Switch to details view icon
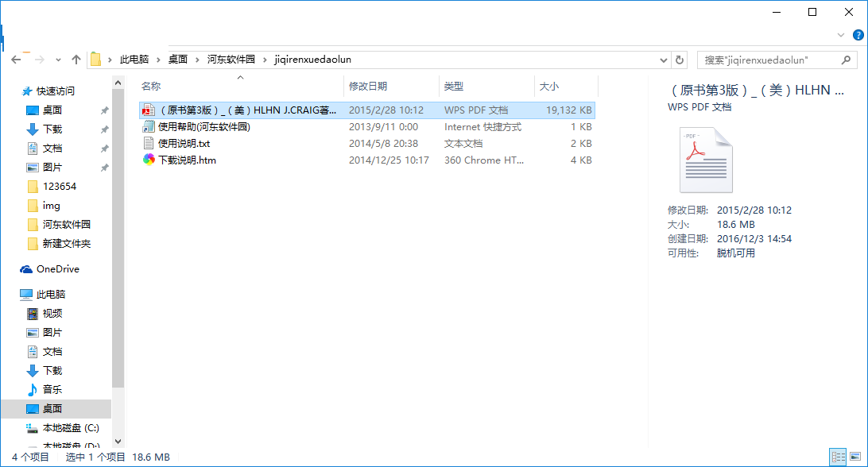Screen dimensions: 868x467 pos(838,457)
